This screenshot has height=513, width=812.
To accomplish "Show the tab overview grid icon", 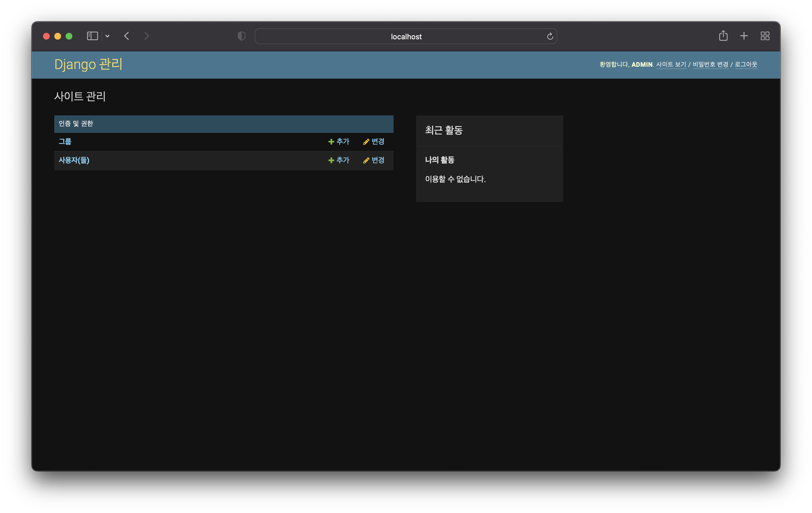I will (x=765, y=36).
